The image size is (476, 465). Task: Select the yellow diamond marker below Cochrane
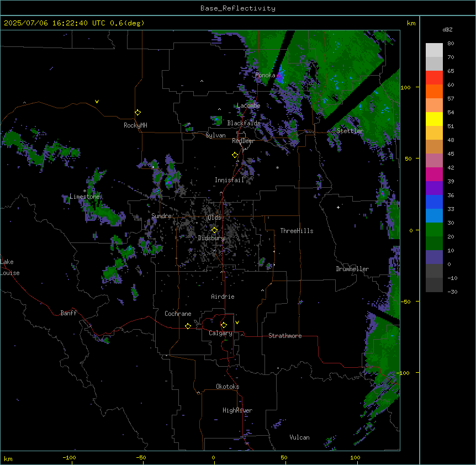[x=188, y=326]
